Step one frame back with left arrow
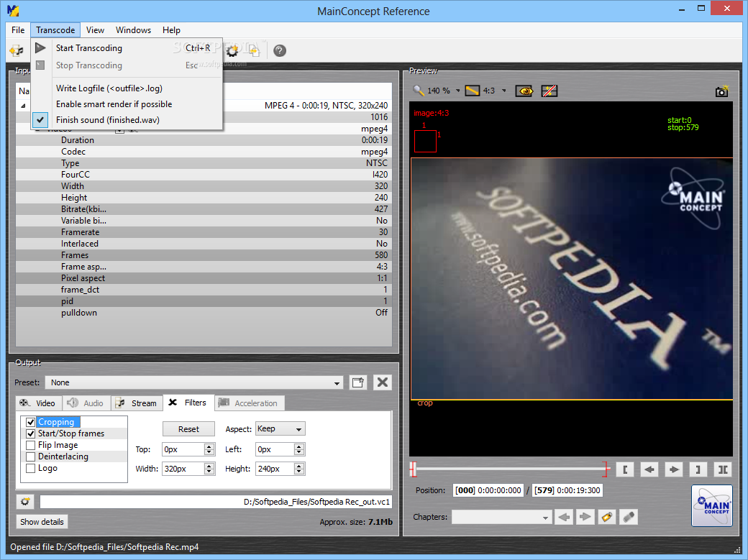748x560 pixels. coord(649,469)
